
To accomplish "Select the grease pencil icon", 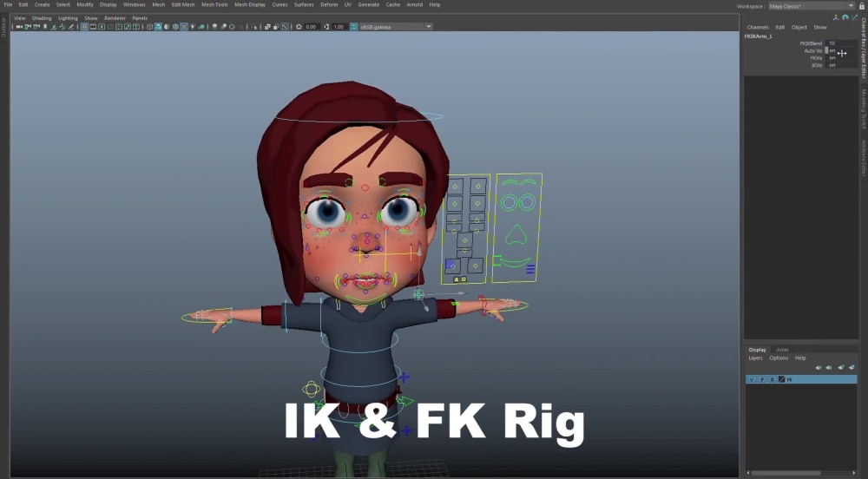I will [71, 27].
